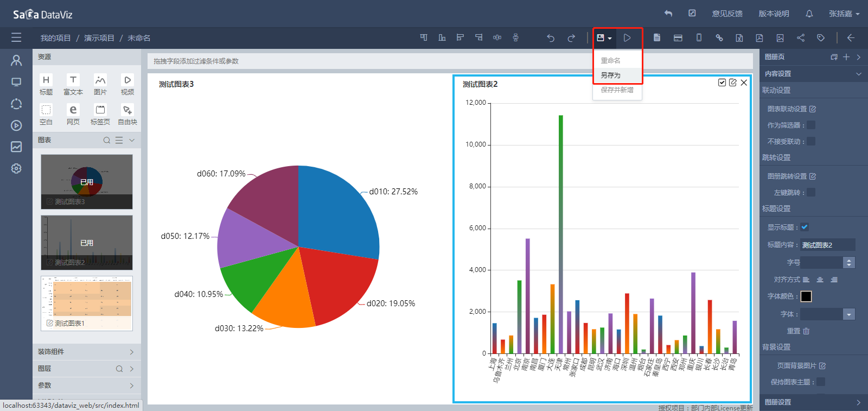Go to 我的项目 breadcrumb

point(55,38)
